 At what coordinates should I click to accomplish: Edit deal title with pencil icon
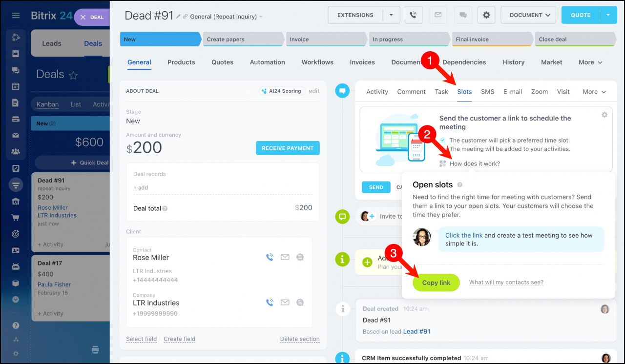(178, 17)
